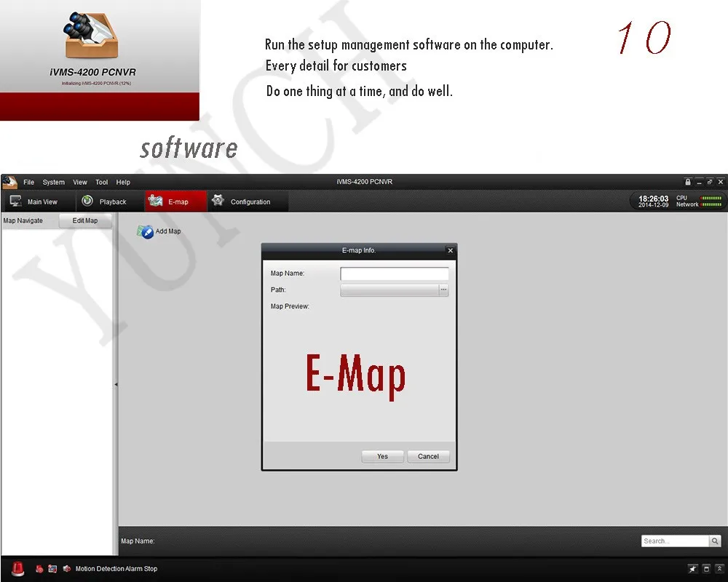Open the Playback tab
This screenshot has height=582, width=728.
pos(110,202)
